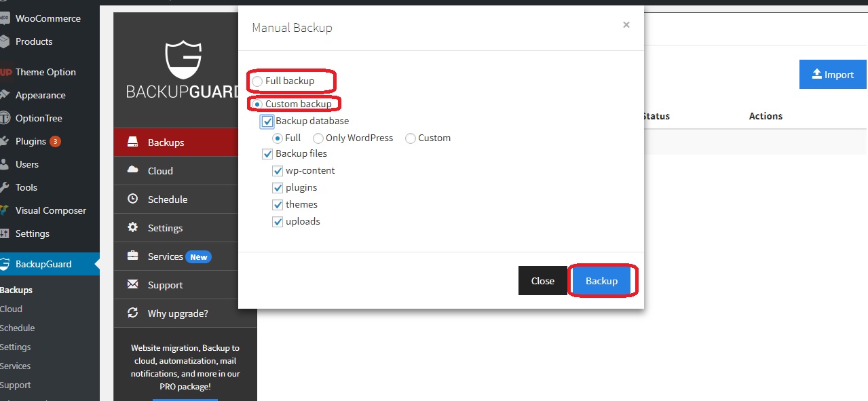868x401 pixels.
Task: Open the WooCommerce menu
Action: pyautogui.click(x=50, y=18)
